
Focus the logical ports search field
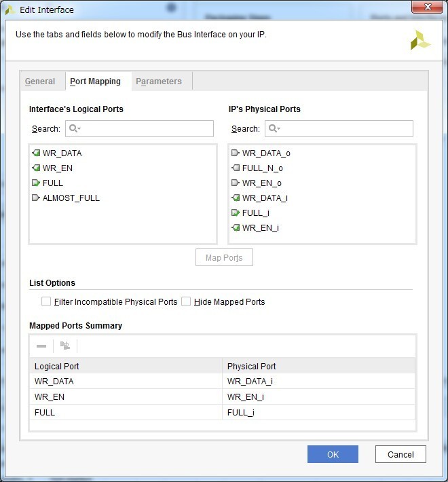[140, 128]
